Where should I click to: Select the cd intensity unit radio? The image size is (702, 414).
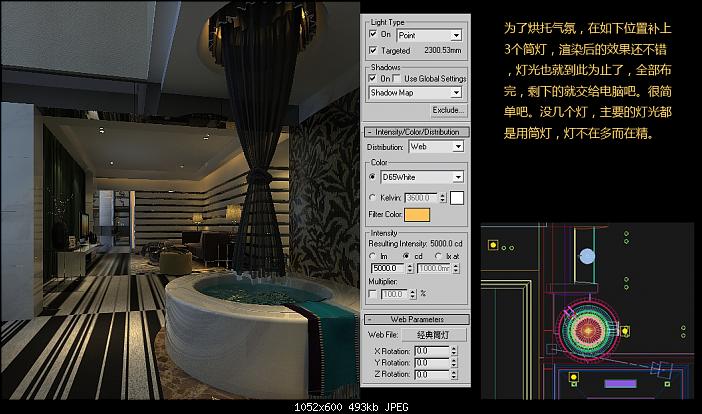[406, 256]
